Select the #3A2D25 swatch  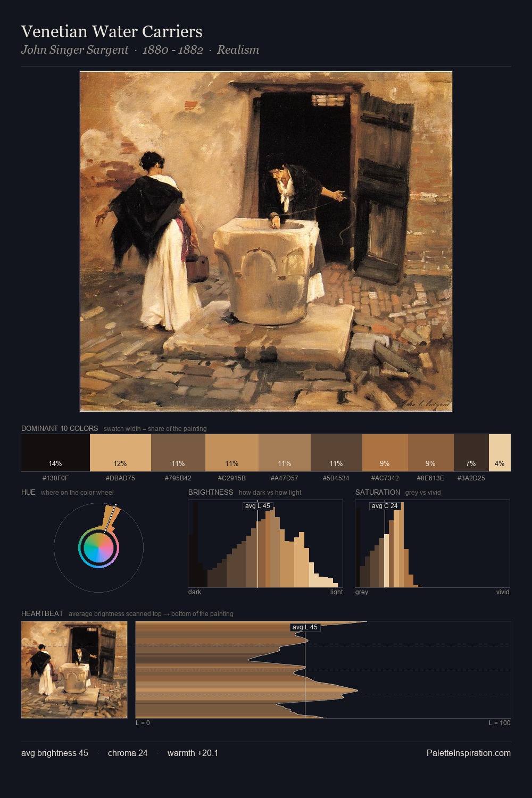(471, 453)
